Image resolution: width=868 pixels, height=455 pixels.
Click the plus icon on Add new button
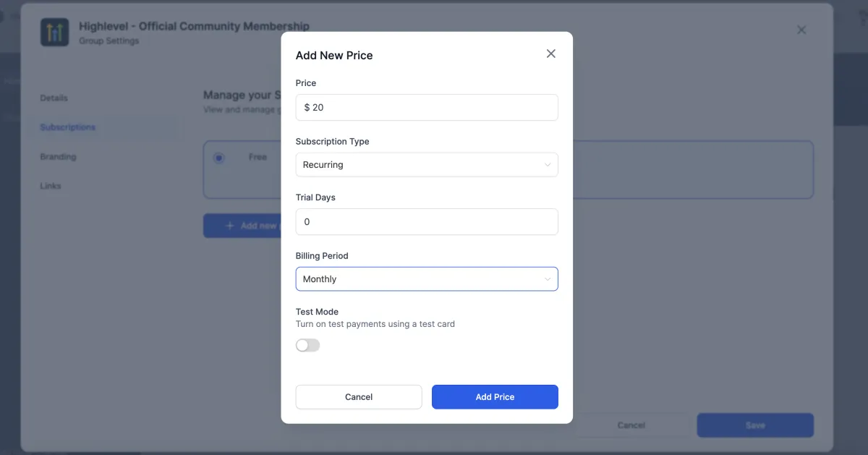230,226
